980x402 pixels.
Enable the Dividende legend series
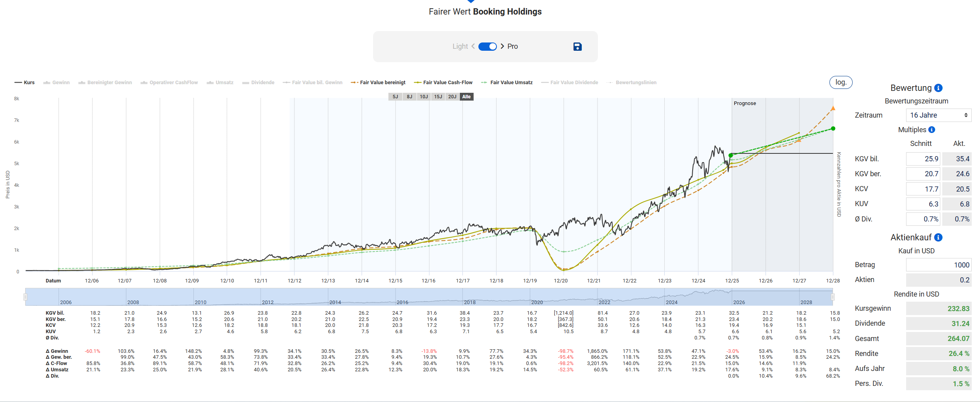tap(258, 83)
